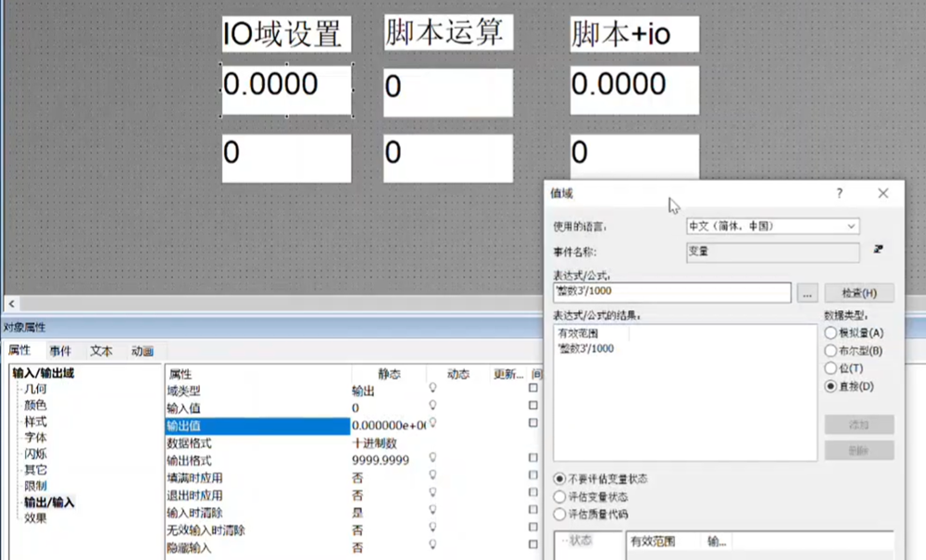Viewport: 926px width, 560px height.
Task: Select the 模拟量(A) data type radio
Action: [x=830, y=332]
